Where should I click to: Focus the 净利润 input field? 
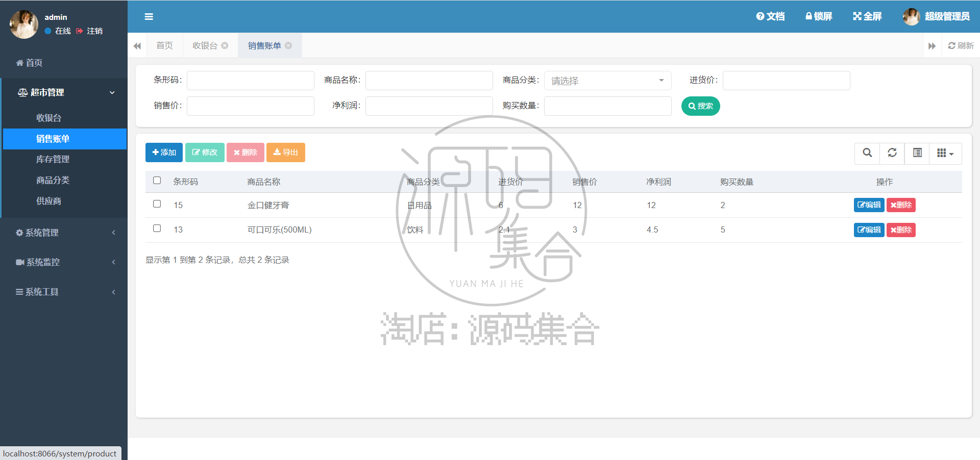tap(429, 106)
